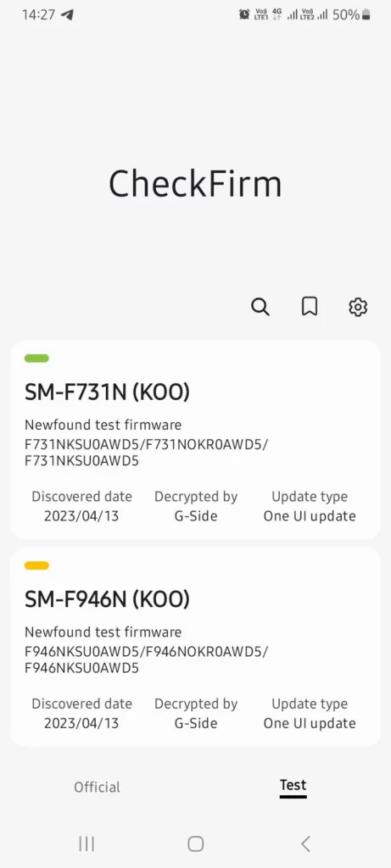
Task: Open the SM-F946N (KOO) firmware card
Action: (195, 647)
